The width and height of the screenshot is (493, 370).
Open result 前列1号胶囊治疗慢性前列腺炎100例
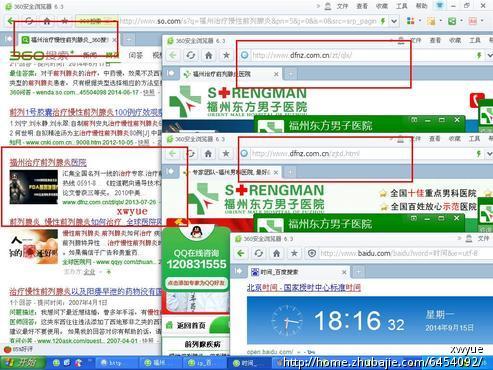point(85,112)
